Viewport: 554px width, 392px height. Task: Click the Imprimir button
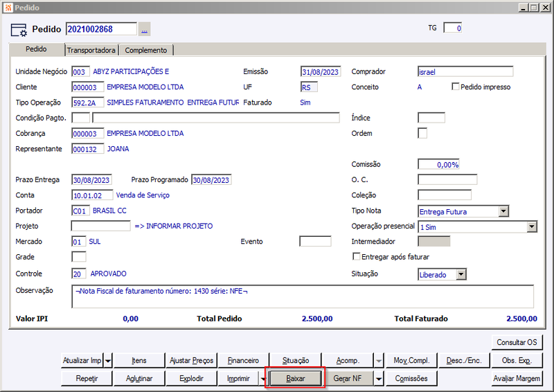pos(238,379)
